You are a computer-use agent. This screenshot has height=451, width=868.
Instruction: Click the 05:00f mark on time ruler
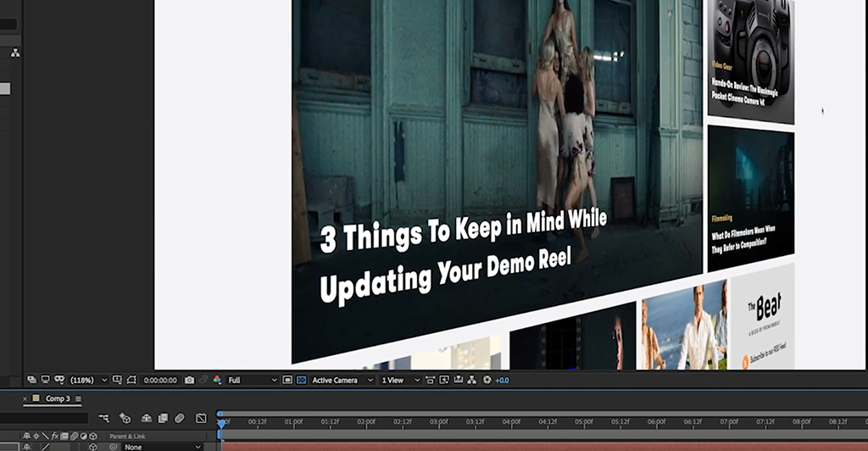point(583,421)
